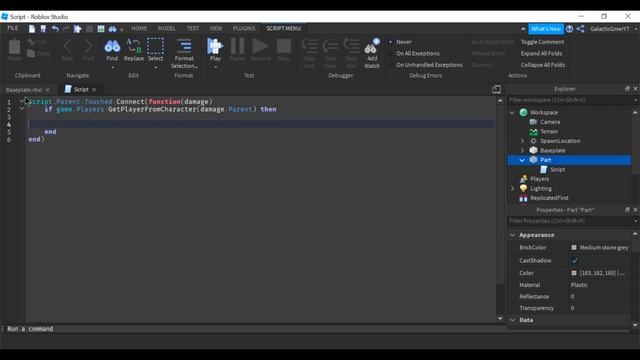Click Collapse All Folds action

(543, 65)
